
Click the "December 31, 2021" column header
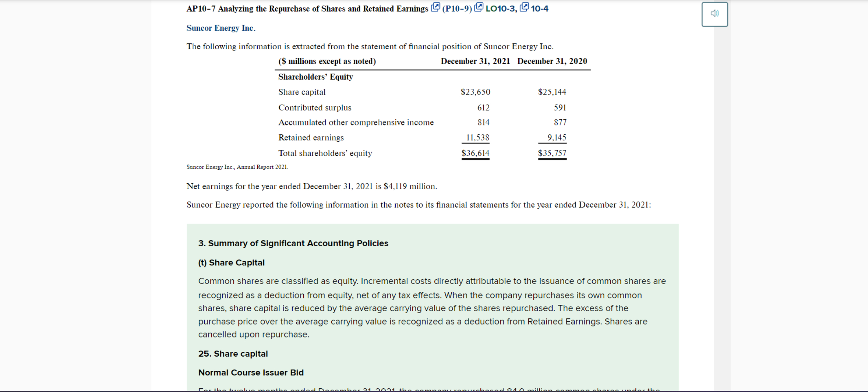(476, 61)
